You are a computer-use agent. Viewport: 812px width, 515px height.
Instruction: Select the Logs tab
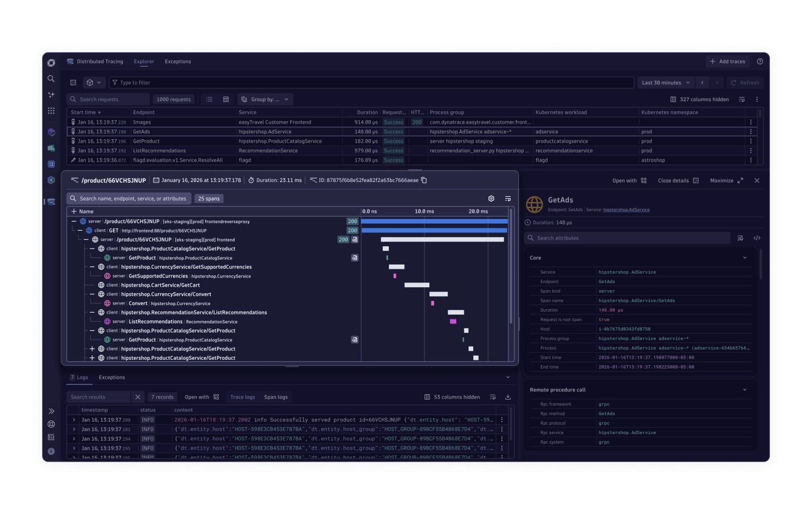79,377
